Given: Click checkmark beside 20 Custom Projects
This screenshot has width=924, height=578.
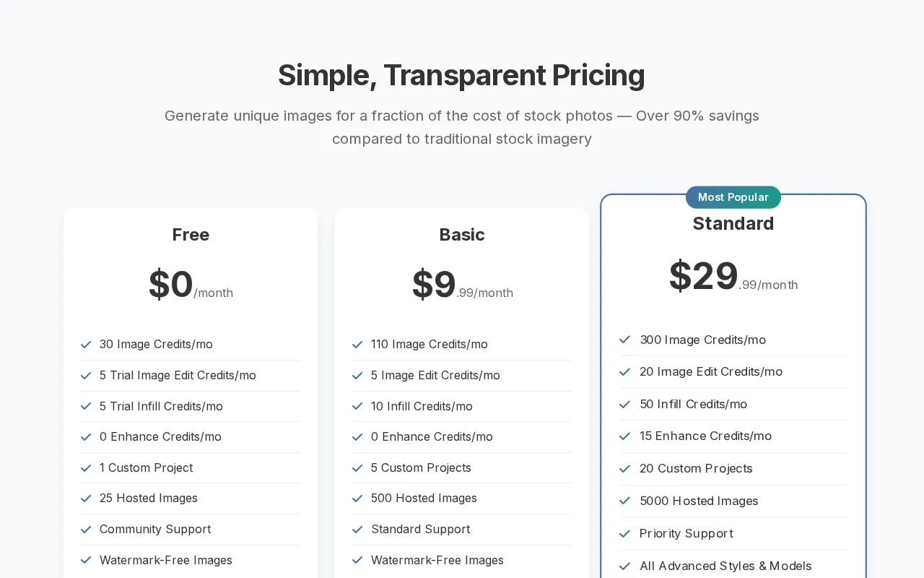Looking at the screenshot, I should click(625, 469).
